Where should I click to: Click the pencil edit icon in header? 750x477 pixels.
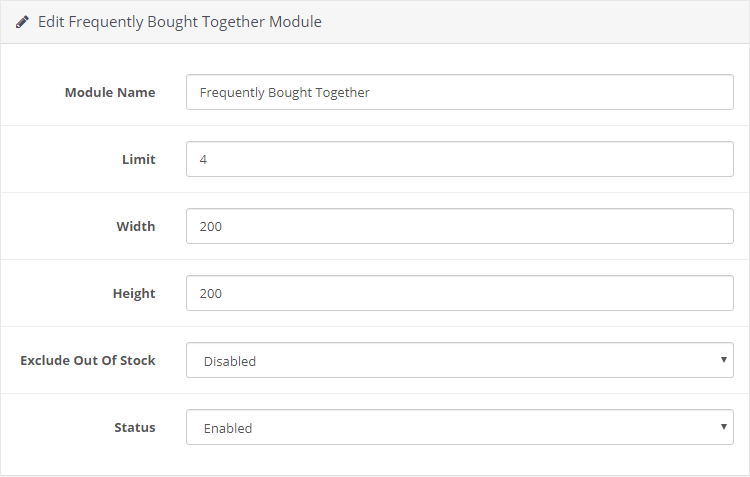[22, 22]
